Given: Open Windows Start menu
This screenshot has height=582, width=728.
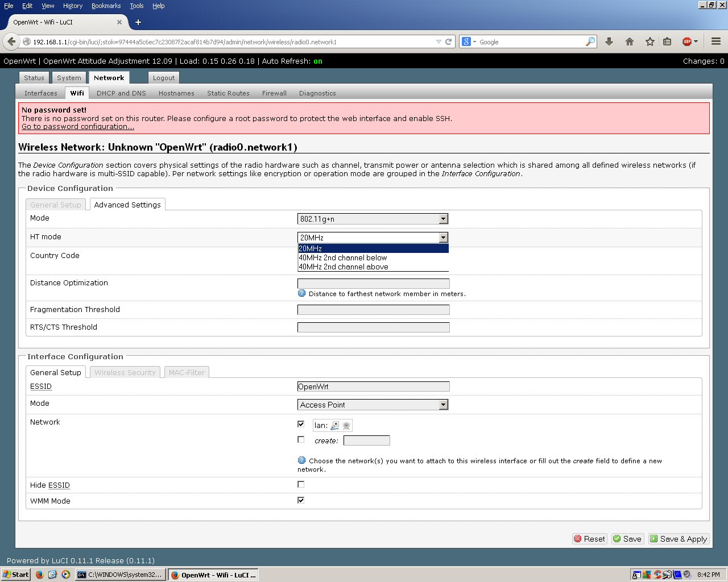Looking at the screenshot, I should coord(16,575).
